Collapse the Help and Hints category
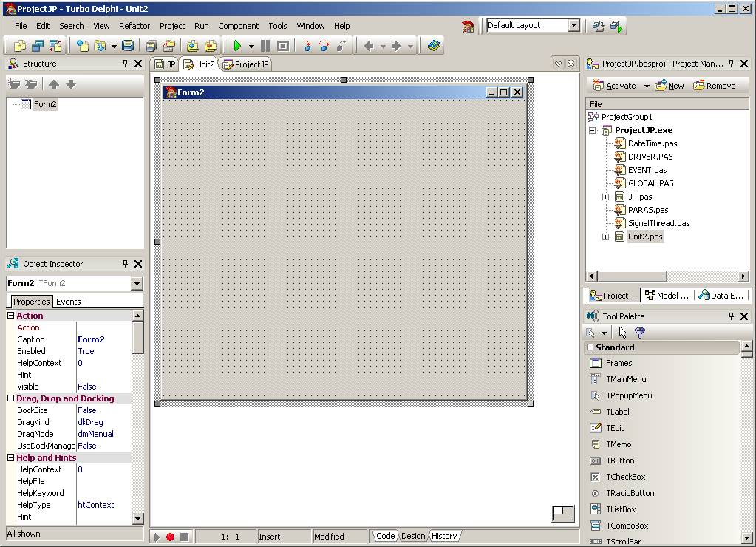Image resolution: width=756 pixels, height=547 pixels. pyautogui.click(x=10, y=458)
